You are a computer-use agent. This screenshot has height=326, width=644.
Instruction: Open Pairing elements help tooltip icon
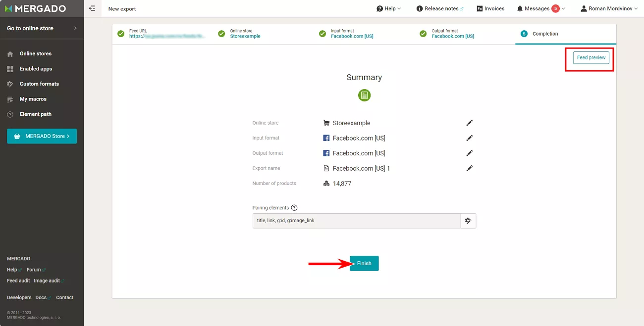coord(294,208)
